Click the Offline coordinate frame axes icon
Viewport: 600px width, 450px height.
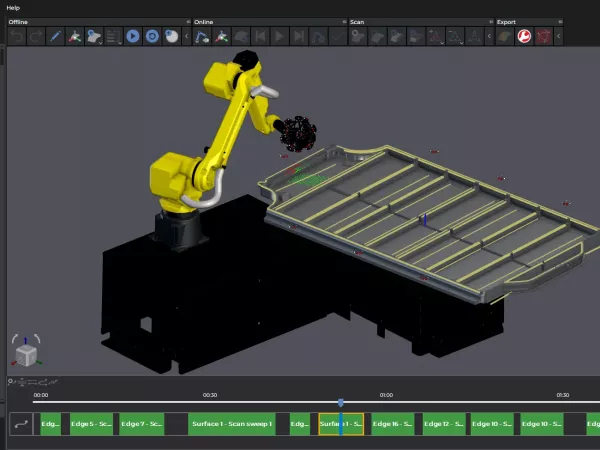click(74, 37)
